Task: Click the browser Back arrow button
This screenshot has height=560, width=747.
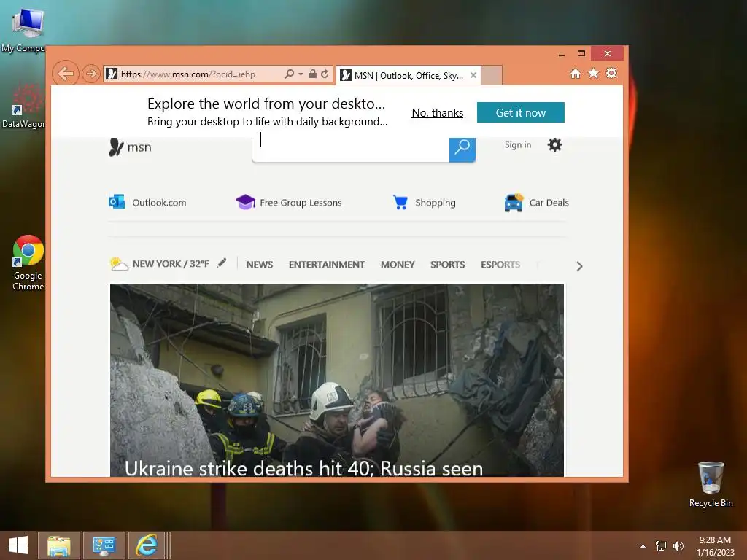Action: click(65, 74)
